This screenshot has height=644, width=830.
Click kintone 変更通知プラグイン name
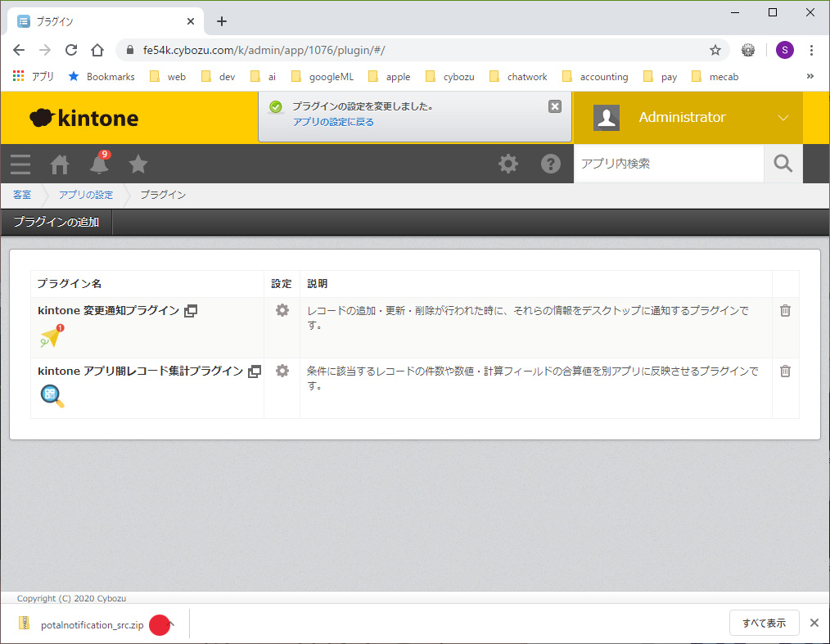coord(109,311)
